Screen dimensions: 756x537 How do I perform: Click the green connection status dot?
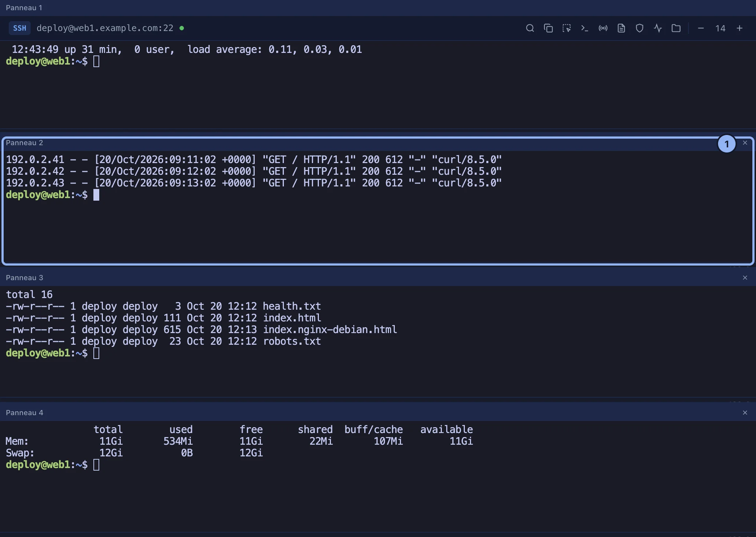pos(182,28)
